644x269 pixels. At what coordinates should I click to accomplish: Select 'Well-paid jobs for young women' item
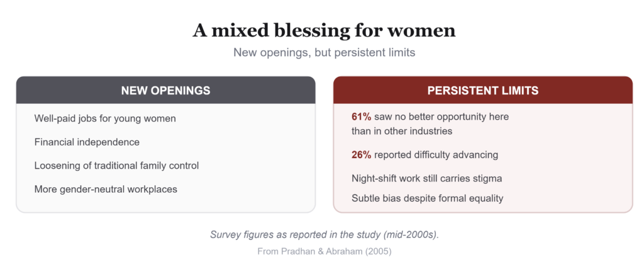[x=105, y=119]
